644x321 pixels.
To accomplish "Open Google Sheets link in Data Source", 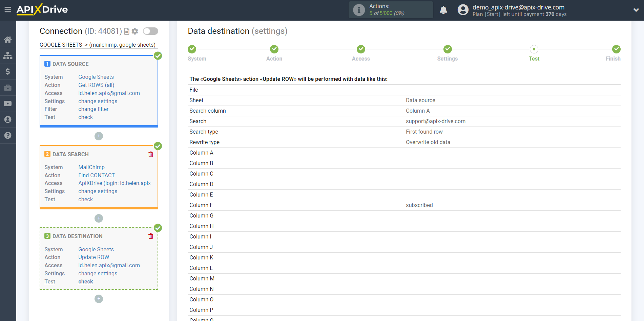I will coord(96,77).
